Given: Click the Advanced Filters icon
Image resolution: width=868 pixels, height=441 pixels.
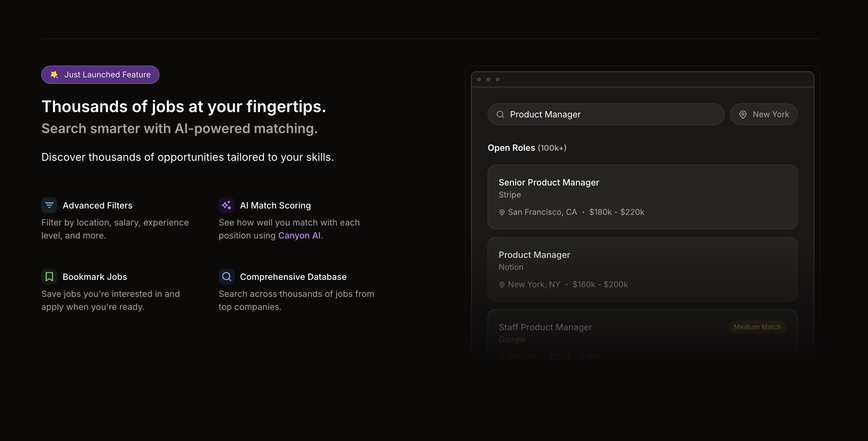Looking at the screenshot, I should (49, 205).
